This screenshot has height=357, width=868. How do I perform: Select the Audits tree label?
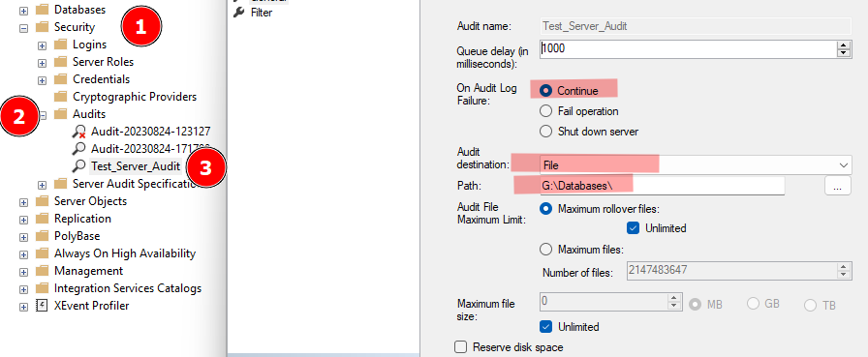pos(89,114)
